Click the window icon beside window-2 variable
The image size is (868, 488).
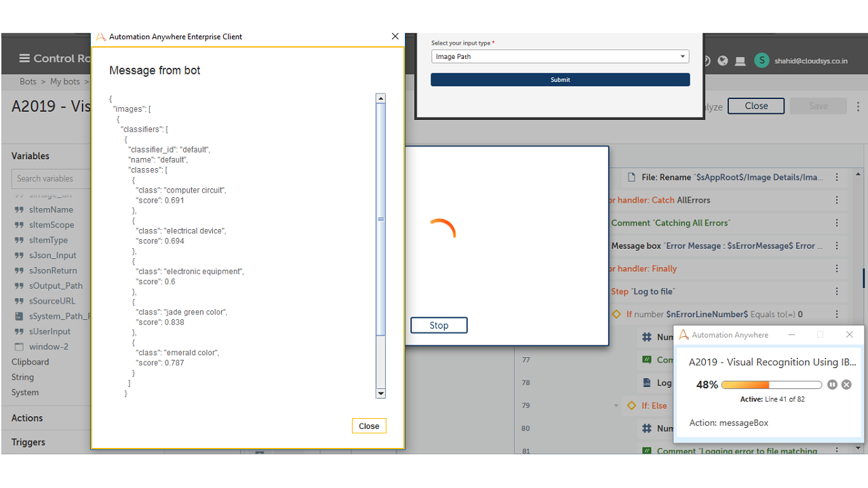tap(19, 347)
